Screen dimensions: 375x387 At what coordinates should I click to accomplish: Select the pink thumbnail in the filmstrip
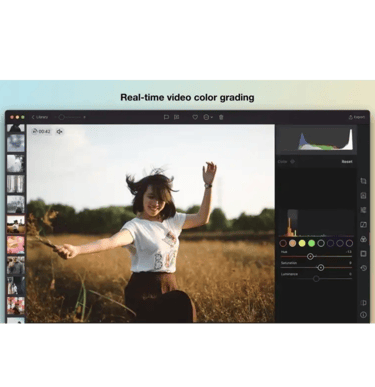[x=16, y=245]
